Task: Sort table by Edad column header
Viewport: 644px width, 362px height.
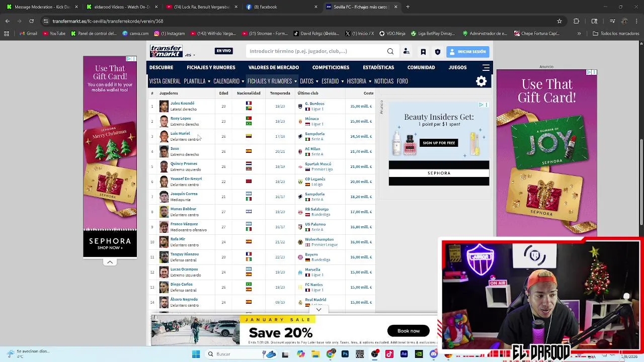Action: (x=223, y=93)
